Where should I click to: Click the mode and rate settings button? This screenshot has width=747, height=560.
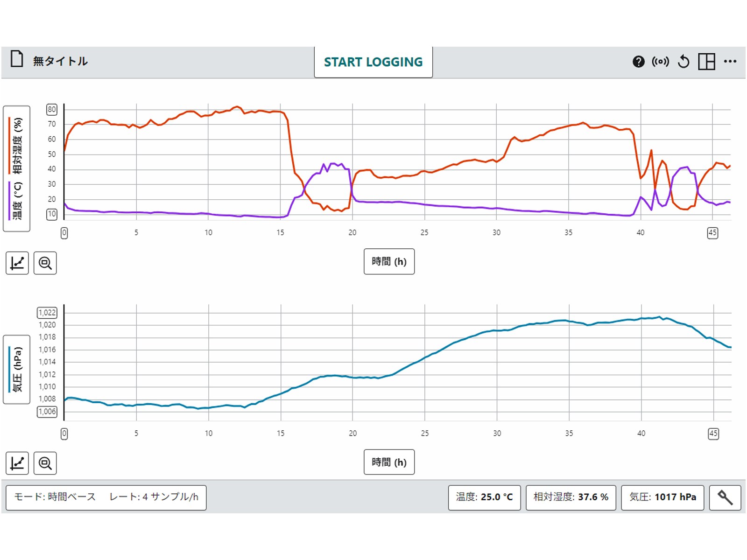click(x=106, y=497)
